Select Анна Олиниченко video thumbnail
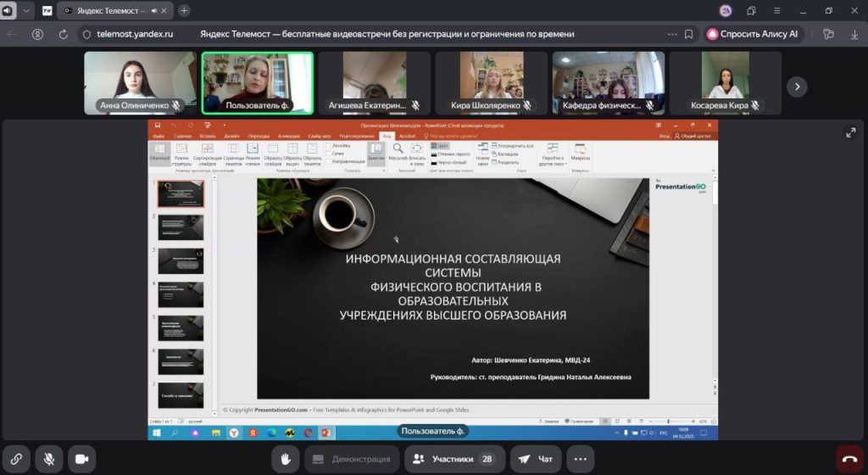This screenshot has width=868, height=475. tap(140, 83)
